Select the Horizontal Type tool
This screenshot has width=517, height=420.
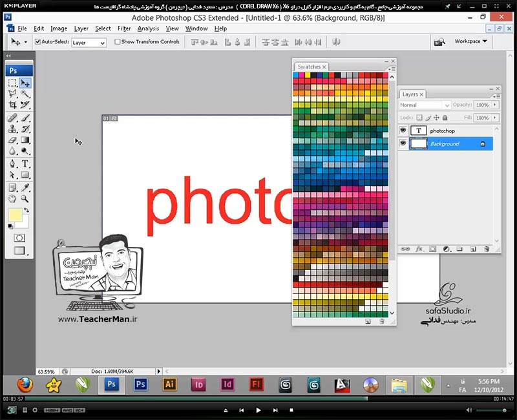[25, 163]
